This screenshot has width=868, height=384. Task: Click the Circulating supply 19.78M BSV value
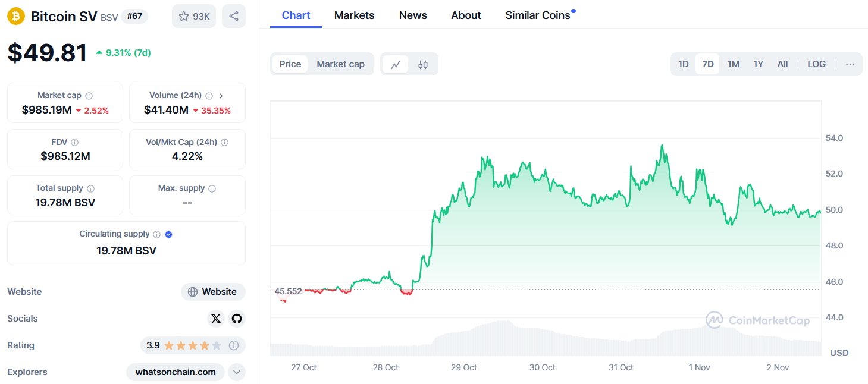click(x=126, y=251)
